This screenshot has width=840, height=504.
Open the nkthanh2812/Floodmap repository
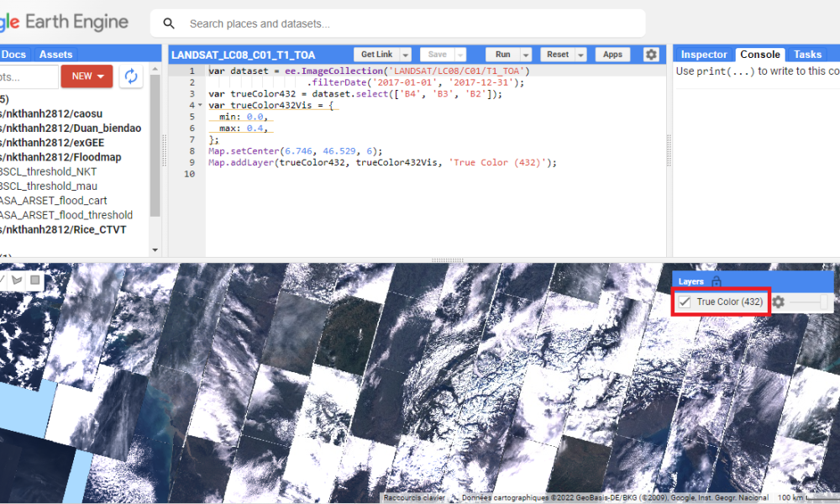click(x=61, y=157)
